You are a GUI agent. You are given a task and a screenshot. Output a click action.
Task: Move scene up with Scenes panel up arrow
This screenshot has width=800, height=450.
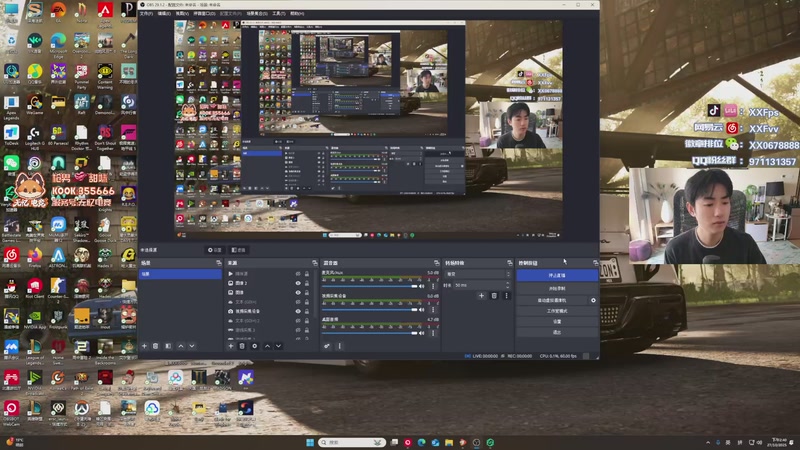pos(181,346)
